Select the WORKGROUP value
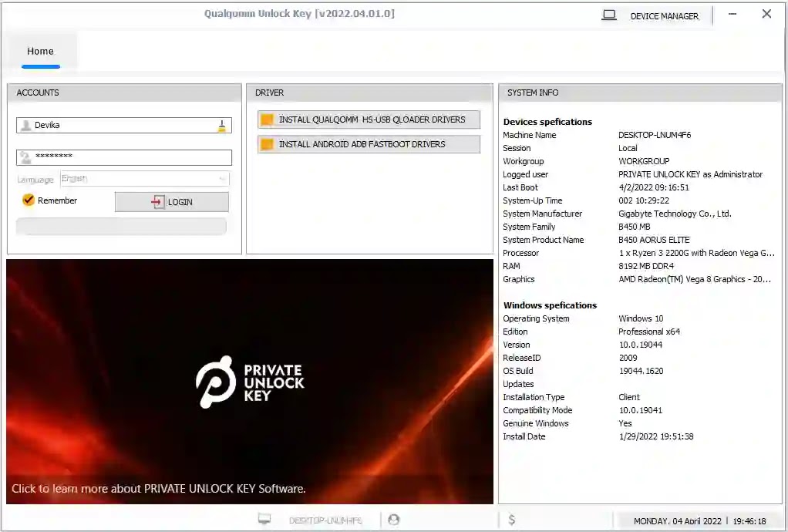This screenshot has height=532, width=788. [x=644, y=161]
